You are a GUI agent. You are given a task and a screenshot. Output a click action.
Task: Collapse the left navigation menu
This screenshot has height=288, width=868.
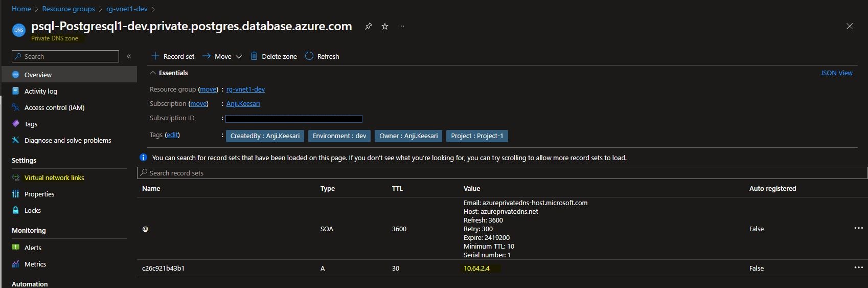coord(129,56)
